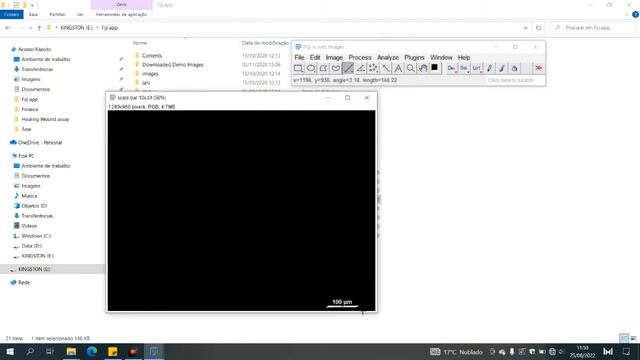Expand the address bar history dropdown
The width and height of the screenshot is (640, 360).
[x=525, y=28]
